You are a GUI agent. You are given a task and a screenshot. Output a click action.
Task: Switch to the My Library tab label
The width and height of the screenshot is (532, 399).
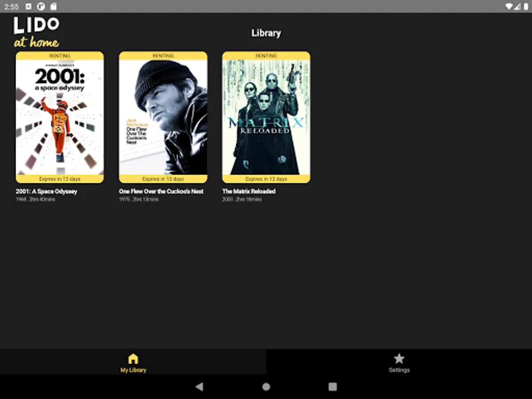tap(133, 370)
